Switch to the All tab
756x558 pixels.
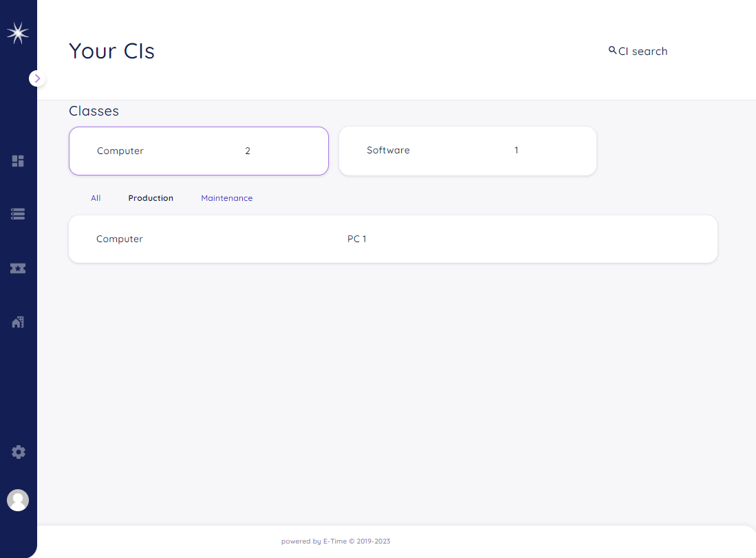coord(96,198)
